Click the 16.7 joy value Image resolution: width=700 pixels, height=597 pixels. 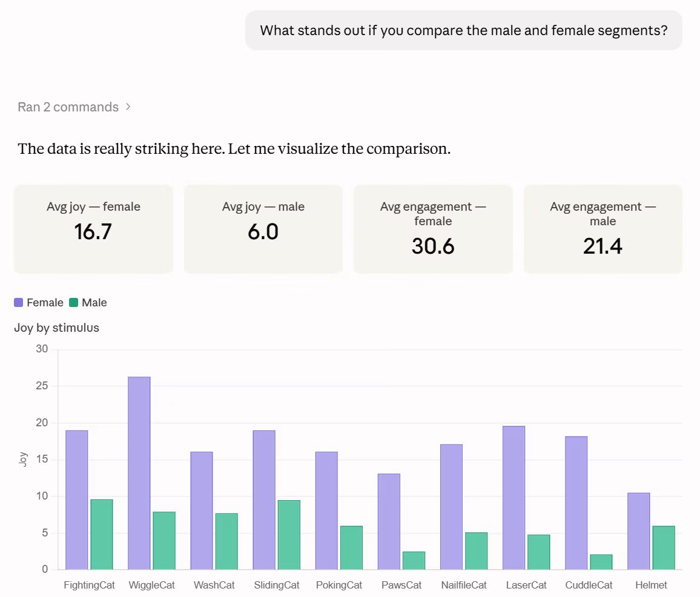93,232
